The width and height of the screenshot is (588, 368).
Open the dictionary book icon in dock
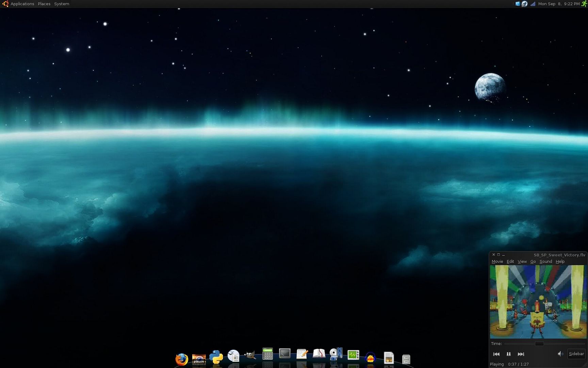tap(319, 353)
